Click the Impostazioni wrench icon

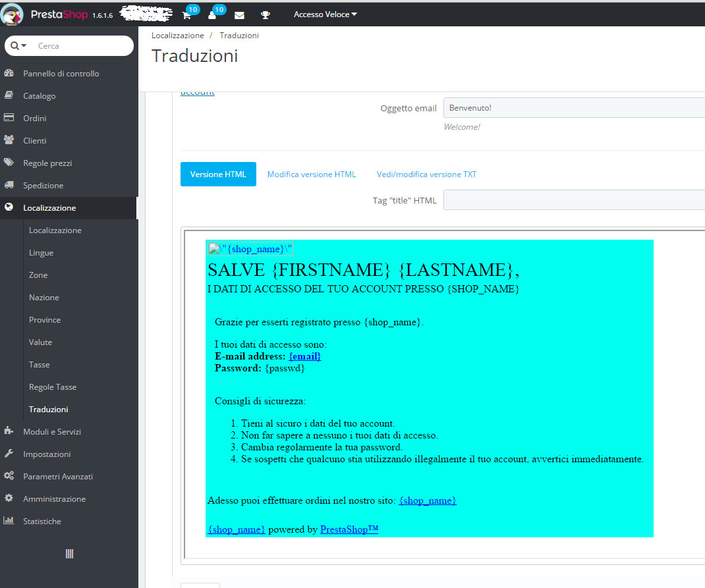coord(9,453)
